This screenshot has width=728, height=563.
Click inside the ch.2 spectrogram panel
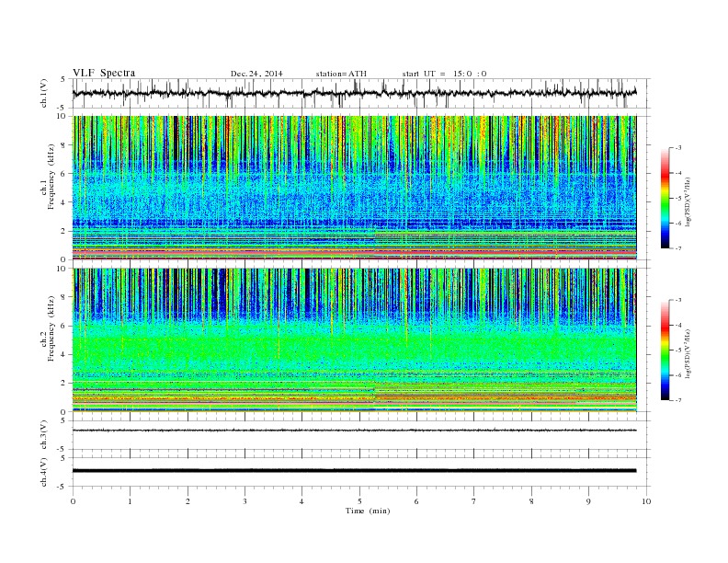point(354,340)
